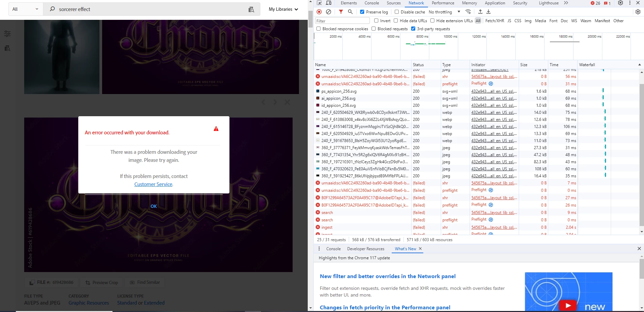Filter requests by Fetch/XHR type
This screenshot has height=312, width=644.
tap(495, 20)
